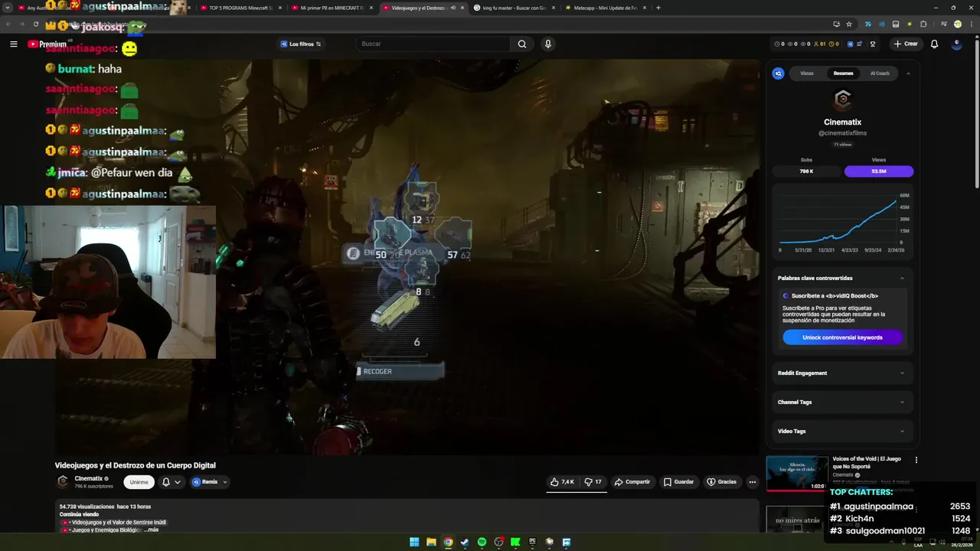Open Chrome three-dot menu

tap(972, 24)
